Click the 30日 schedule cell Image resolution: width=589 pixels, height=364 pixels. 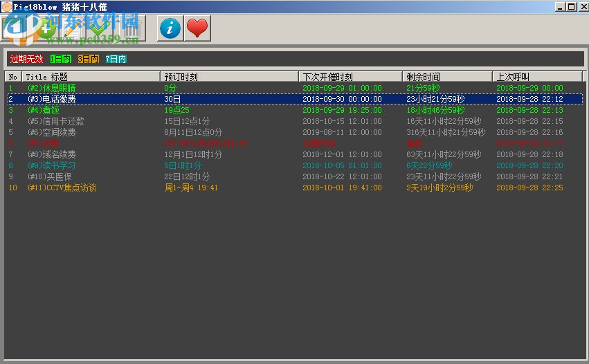pyautogui.click(x=172, y=99)
